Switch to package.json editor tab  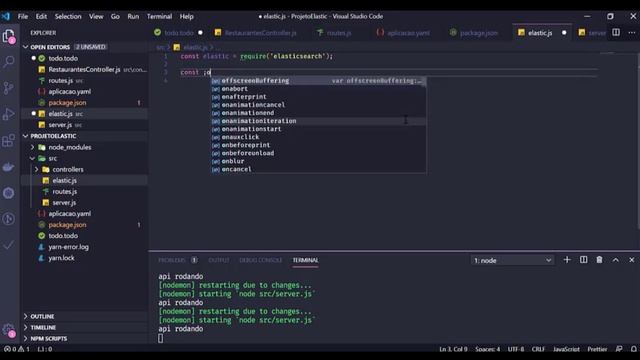pos(478,33)
